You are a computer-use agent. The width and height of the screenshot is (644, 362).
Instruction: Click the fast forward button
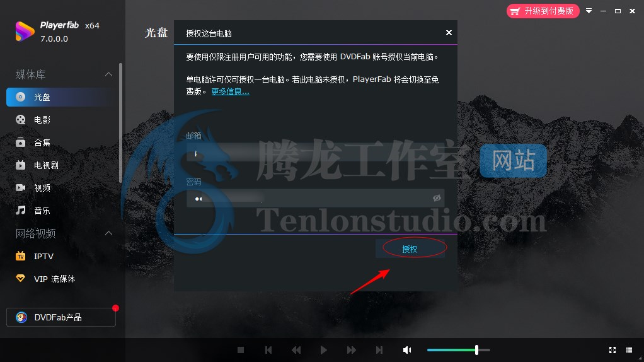coord(352,350)
